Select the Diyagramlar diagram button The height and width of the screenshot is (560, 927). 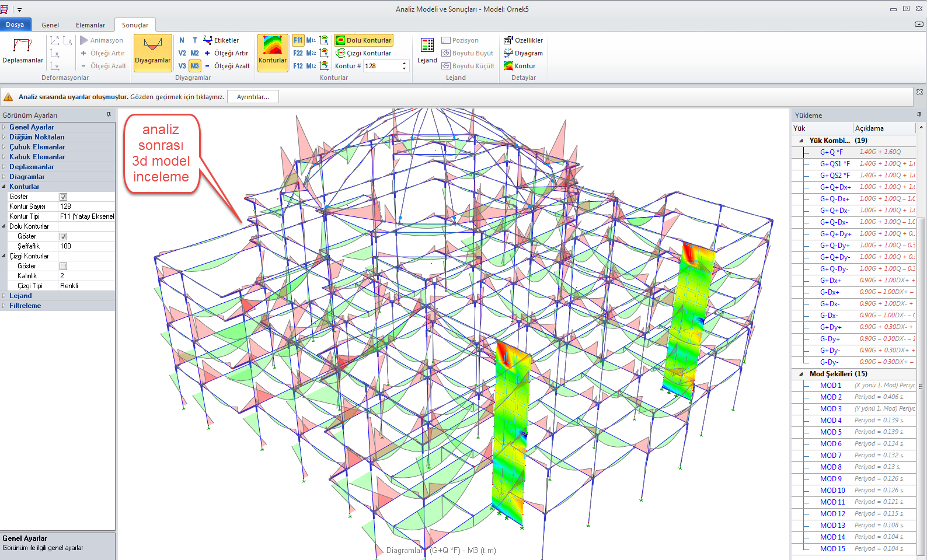pos(153,52)
